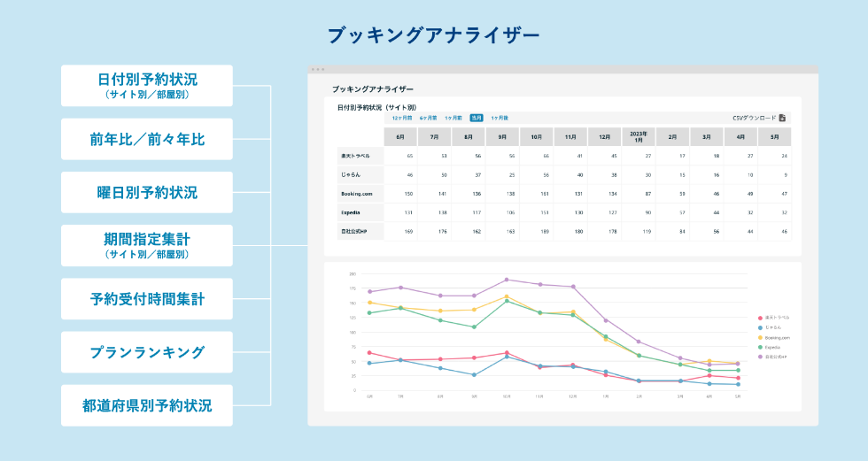868x461 pixels.
Task: Open the 曜日別予約状況 feature box
Action: (x=147, y=192)
